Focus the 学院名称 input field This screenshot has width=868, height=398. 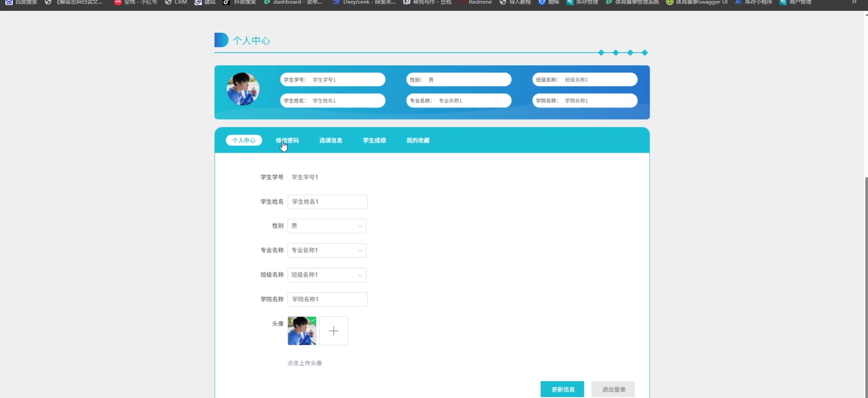point(328,299)
